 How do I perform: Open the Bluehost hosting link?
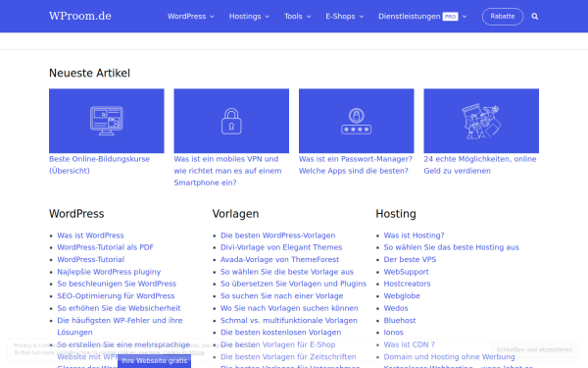400,321
